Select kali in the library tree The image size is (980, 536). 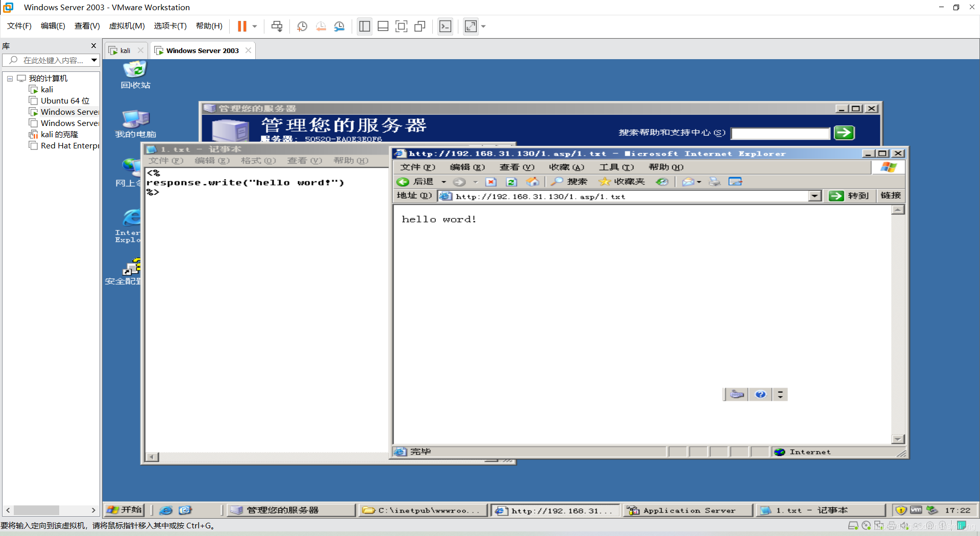click(x=46, y=89)
